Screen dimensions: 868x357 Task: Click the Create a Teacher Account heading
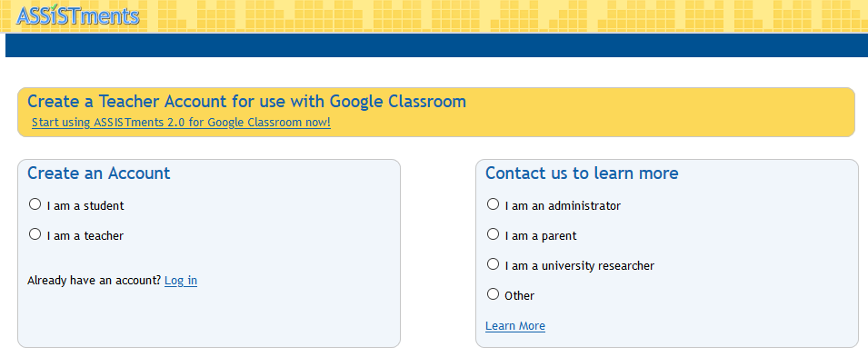[246, 102]
